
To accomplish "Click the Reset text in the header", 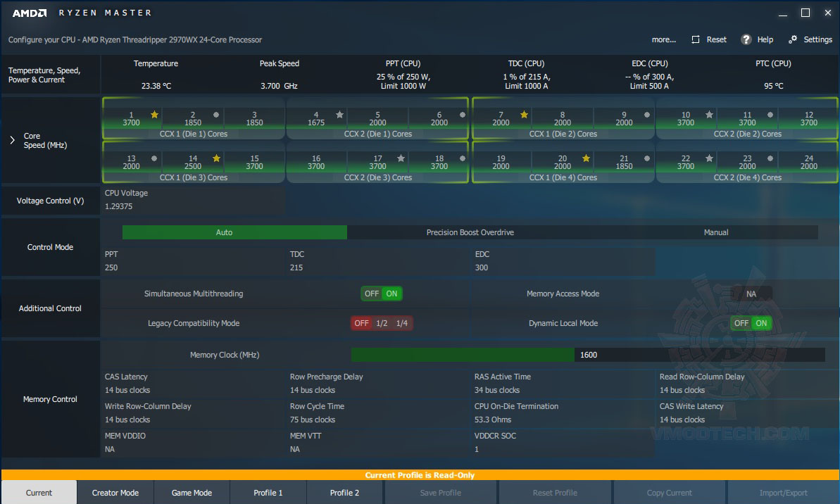I will click(x=716, y=39).
